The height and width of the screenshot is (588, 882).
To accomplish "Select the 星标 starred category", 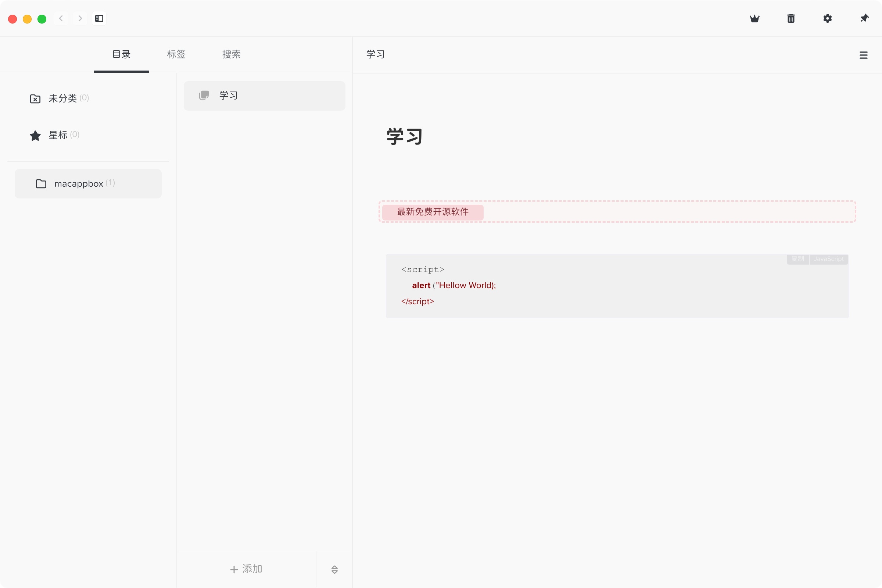I will pos(88,135).
